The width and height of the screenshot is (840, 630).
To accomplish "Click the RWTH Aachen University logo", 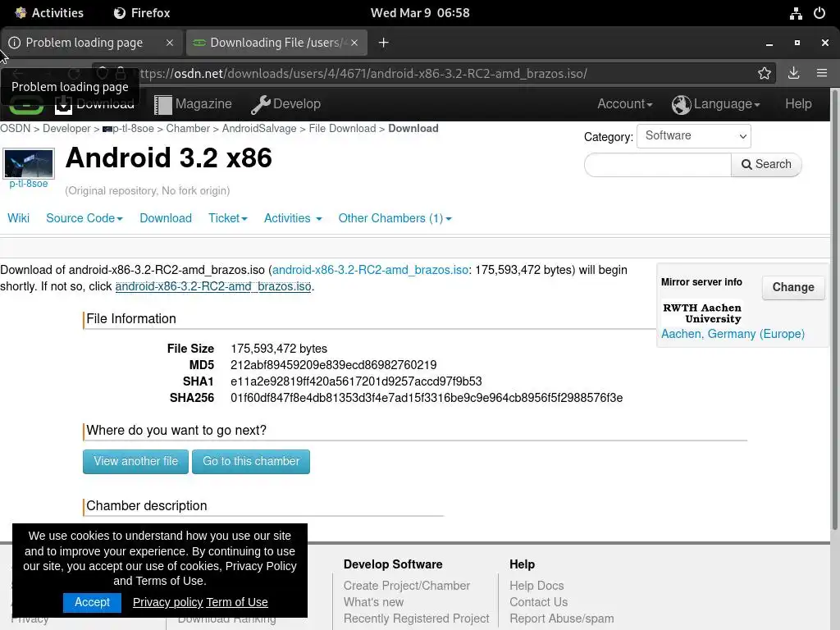I will pos(702,313).
